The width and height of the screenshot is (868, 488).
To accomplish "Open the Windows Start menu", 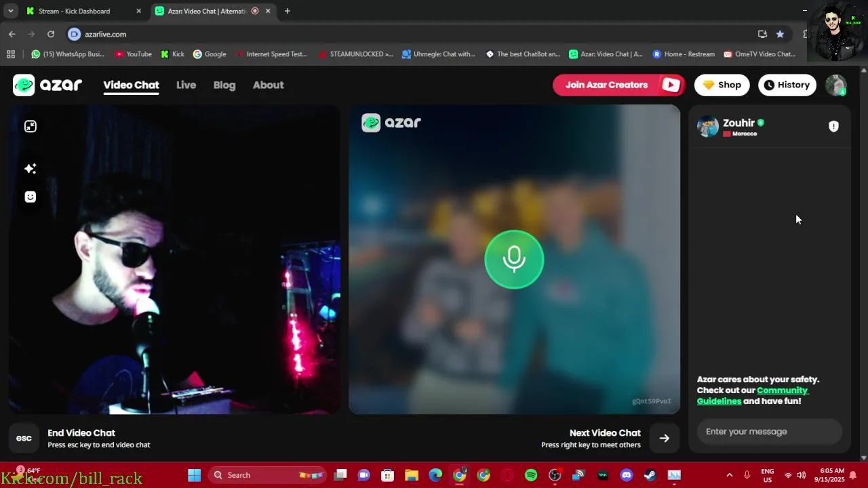I will [194, 475].
